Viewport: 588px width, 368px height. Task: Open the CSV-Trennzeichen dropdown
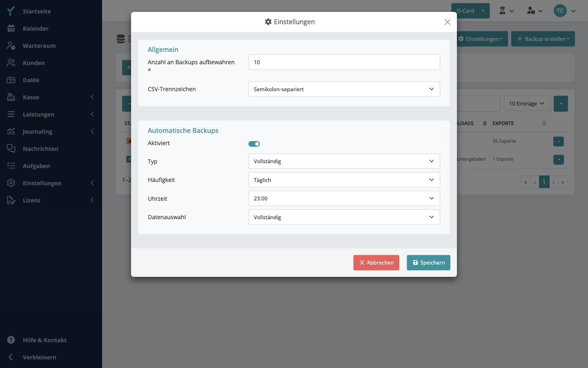[x=344, y=89]
